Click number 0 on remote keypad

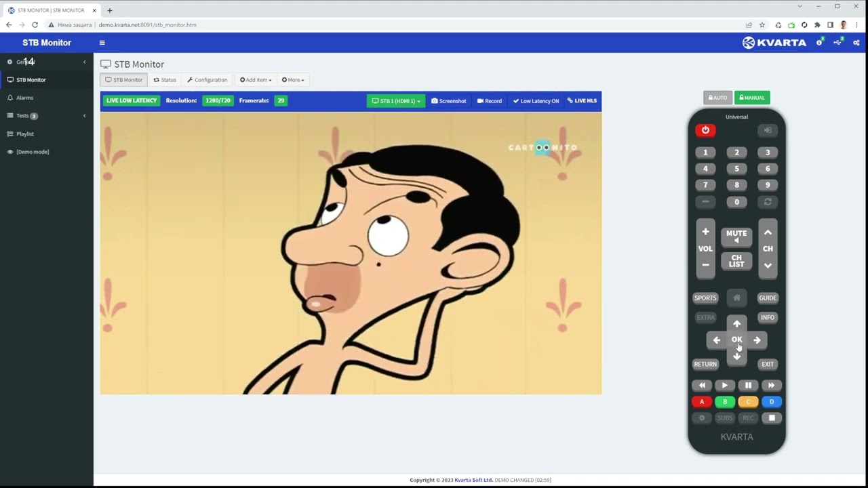(736, 202)
